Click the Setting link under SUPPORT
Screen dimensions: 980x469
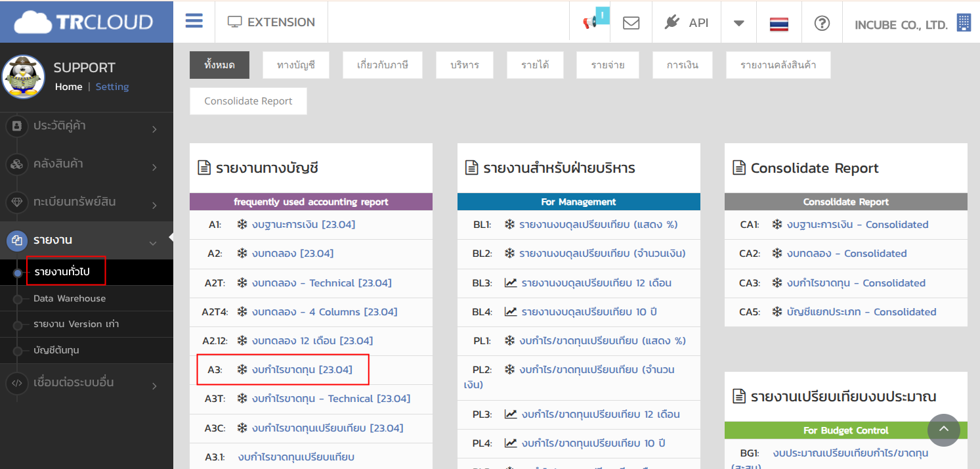(112, 87)
